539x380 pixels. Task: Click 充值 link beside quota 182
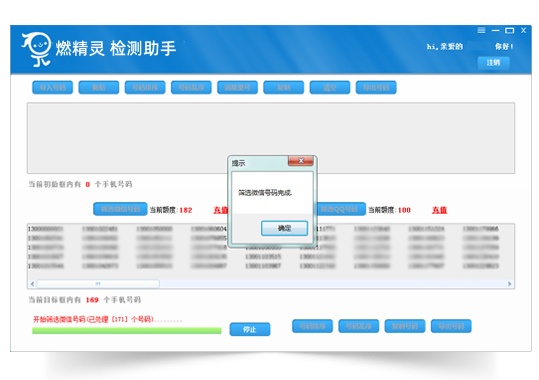[x=221, y=210]
